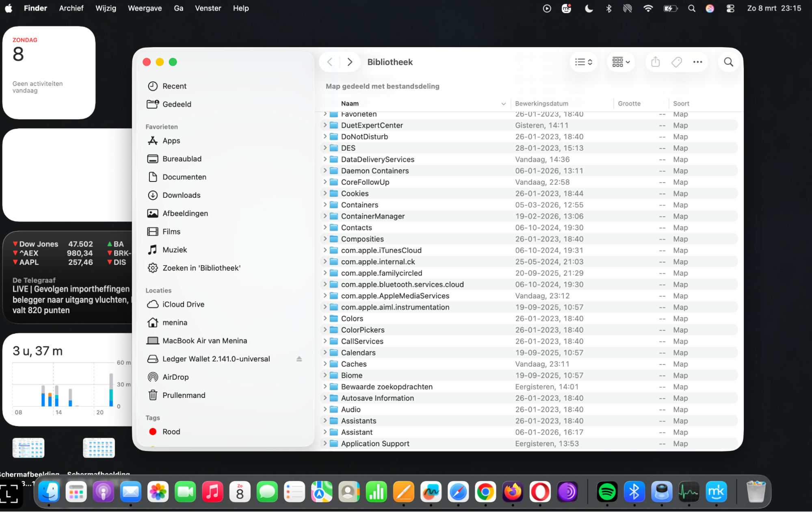Click the forward navigation arrow

pyautogui.click(x=349, y=62)
